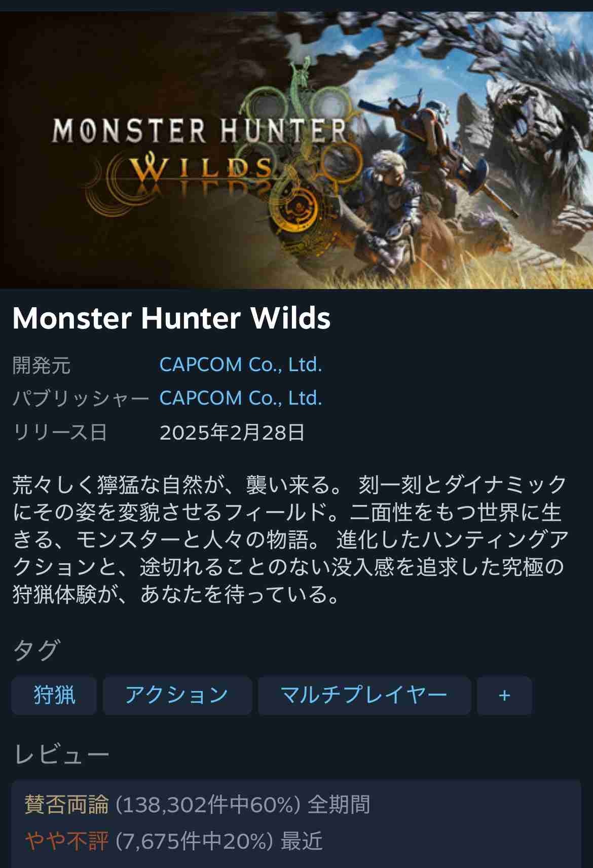
Task: Open the publisher CAPCOM Co., Ltd. link
Action: (241, 398)
